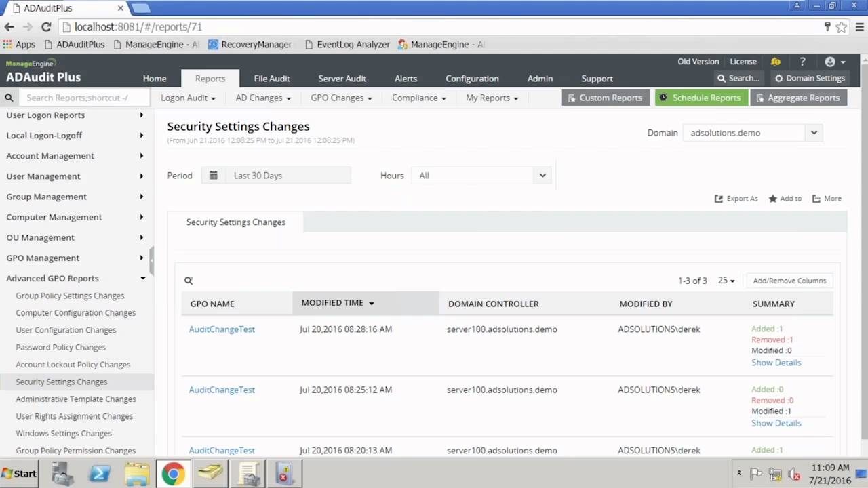Click Old Version link

(698, 62)
